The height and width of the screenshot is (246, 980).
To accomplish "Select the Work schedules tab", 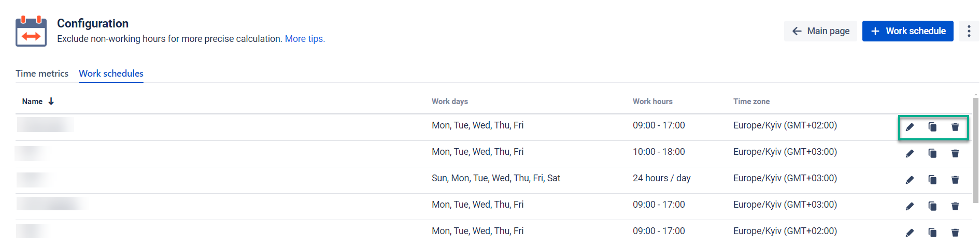I will pyautogui.click(x=111, y=74).
